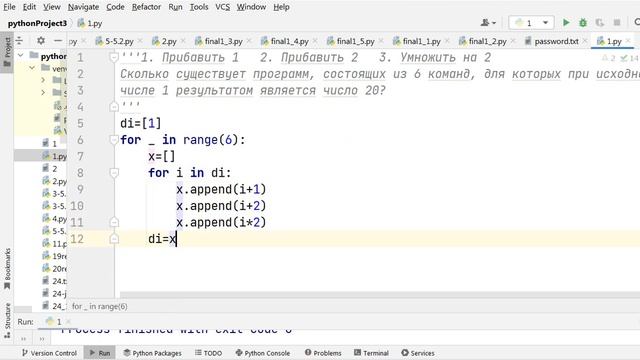Image resolution: width=640 pixels, height=360 pixels.
Task: Click 1.py breadcrumb in navigation bar
Action: 90,23
